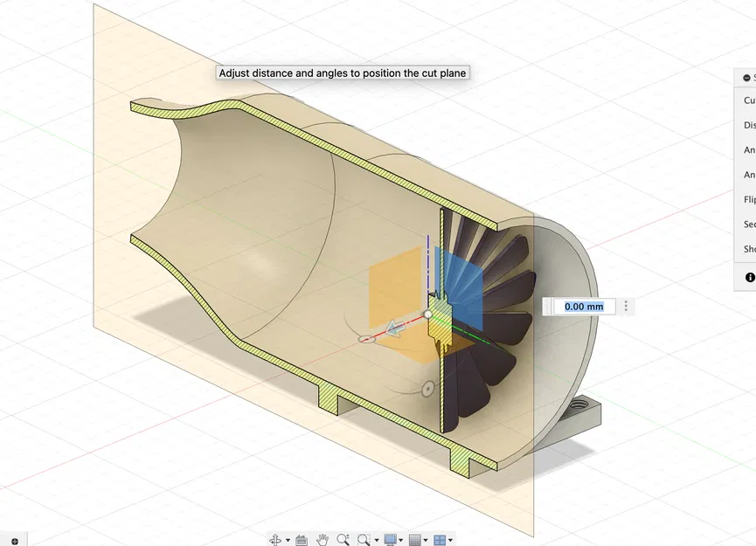
Task: Select the Orbit tool in navigation bar
Action: point(276,539)
